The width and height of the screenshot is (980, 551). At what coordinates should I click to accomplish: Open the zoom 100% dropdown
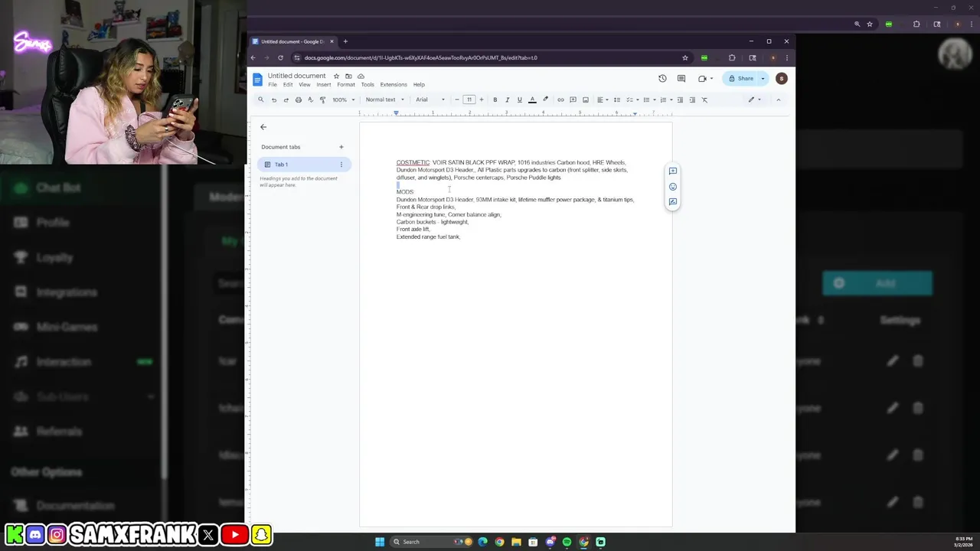[343, 99]
